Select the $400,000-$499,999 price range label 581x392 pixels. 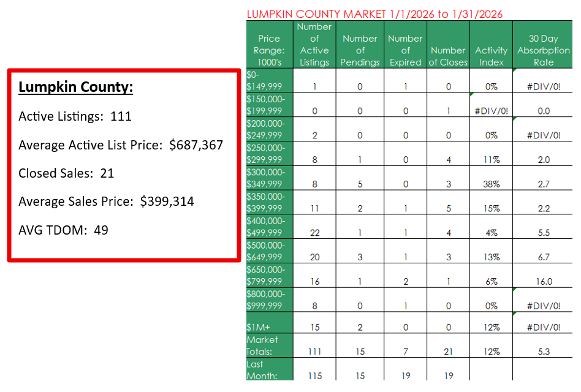click(x=265, y=227)
